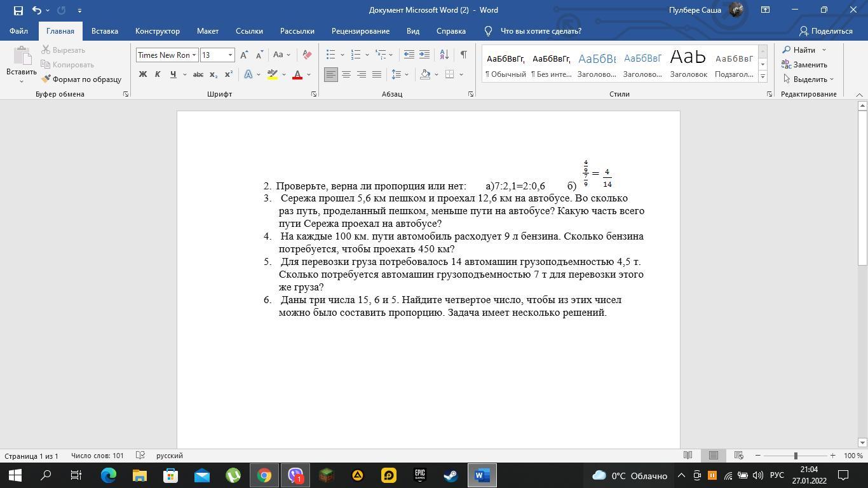Click the Format Painter brush icon
This screenshot has width=868, height=488.
click(x=46, y=79)
